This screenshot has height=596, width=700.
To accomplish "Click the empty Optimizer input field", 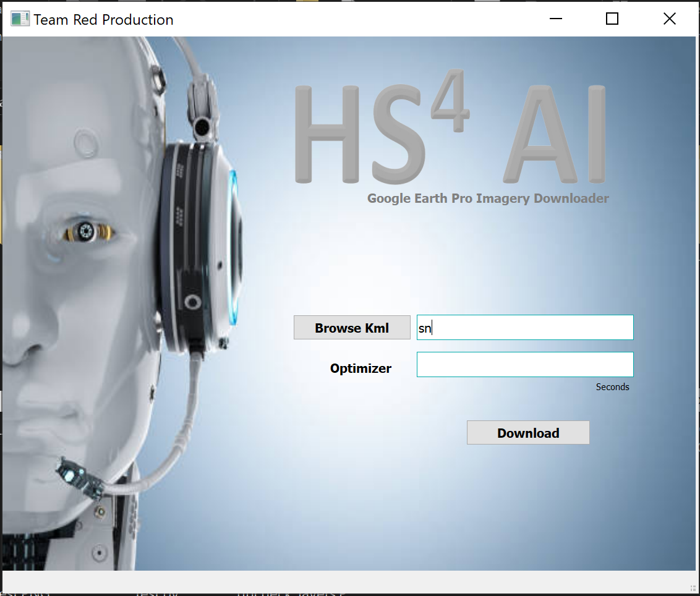I will tap(525, 365).
